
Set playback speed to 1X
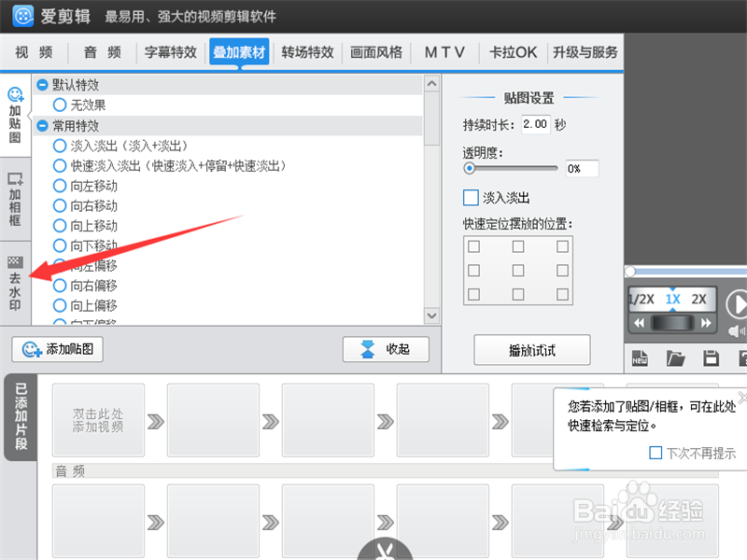point(672,299)
